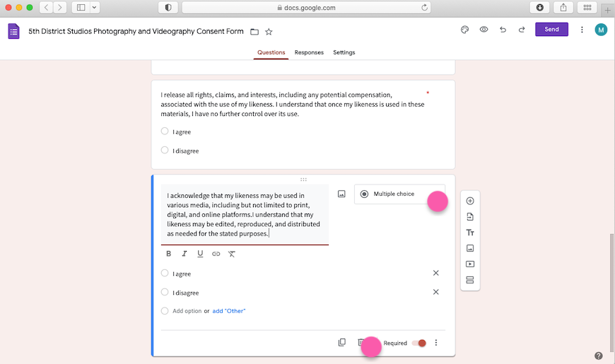Click the italic formatting button

[184, 254]
